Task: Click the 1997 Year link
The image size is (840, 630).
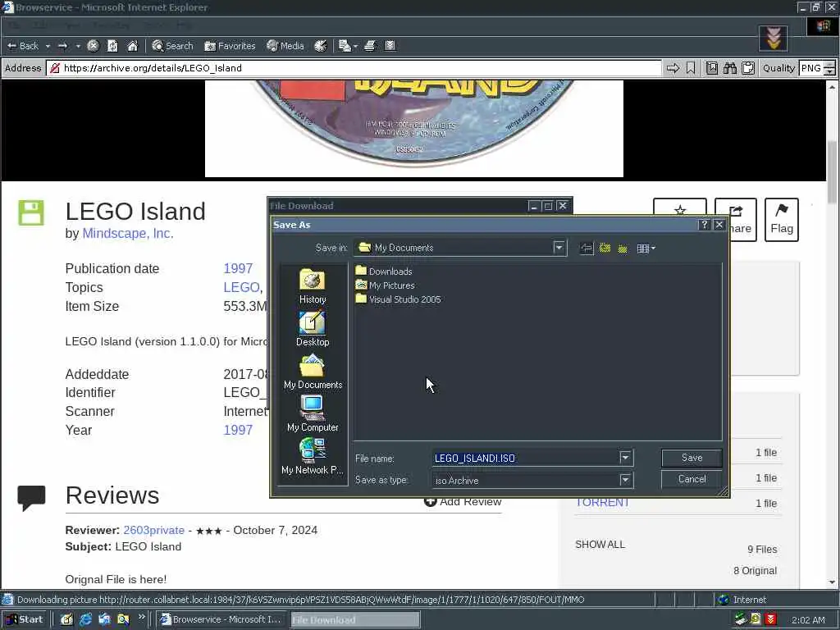Action: coord(238,430)
